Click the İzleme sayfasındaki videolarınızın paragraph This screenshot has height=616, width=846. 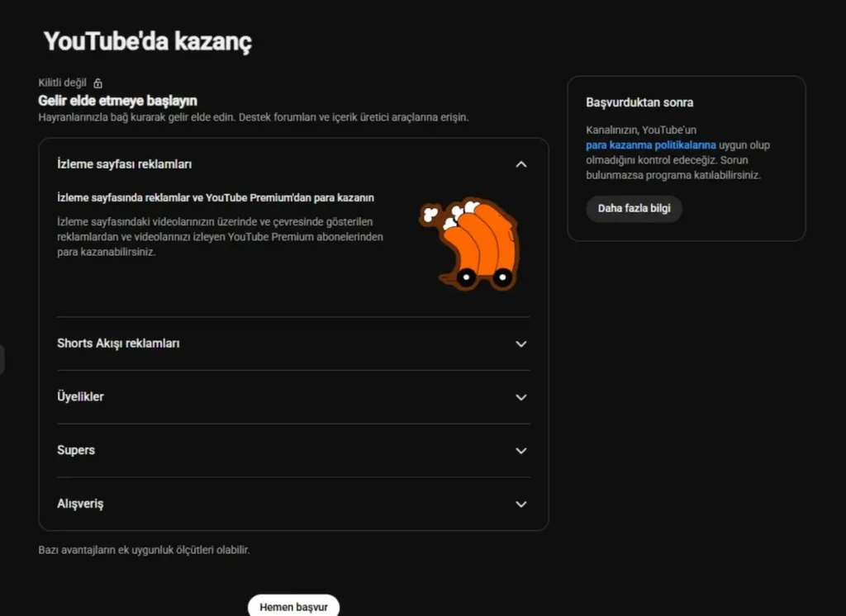220,237
